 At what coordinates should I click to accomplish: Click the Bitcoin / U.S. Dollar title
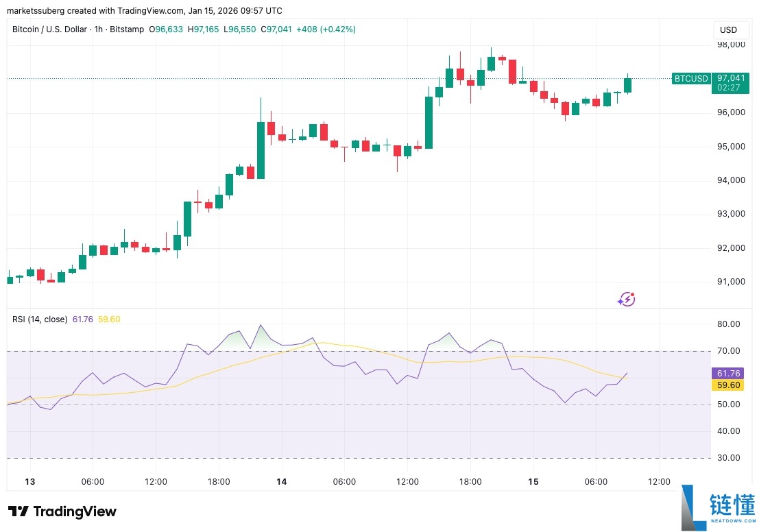click(49, 29)
